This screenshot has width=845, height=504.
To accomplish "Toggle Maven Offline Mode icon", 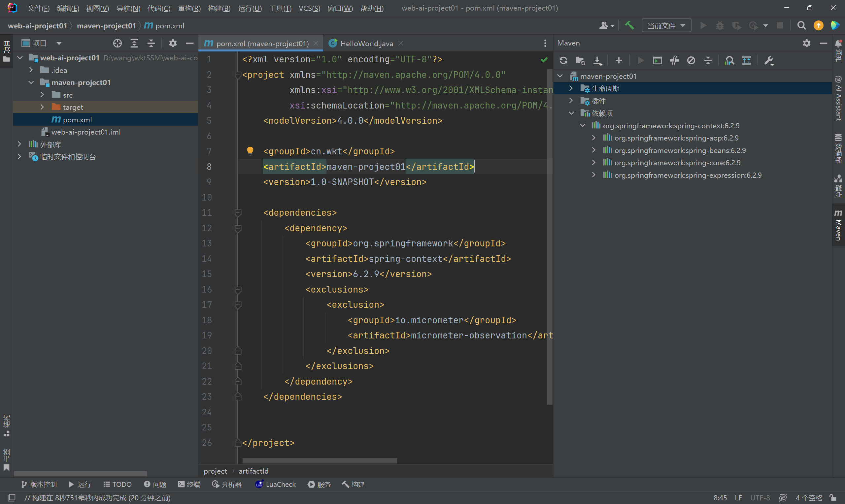I will click(674, 60).
